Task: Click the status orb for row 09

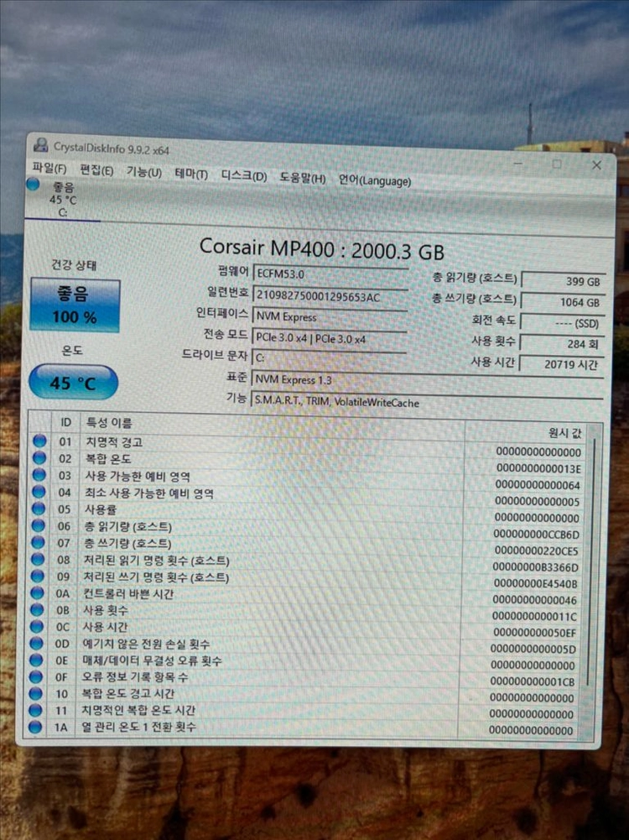Action: [38, 576]
